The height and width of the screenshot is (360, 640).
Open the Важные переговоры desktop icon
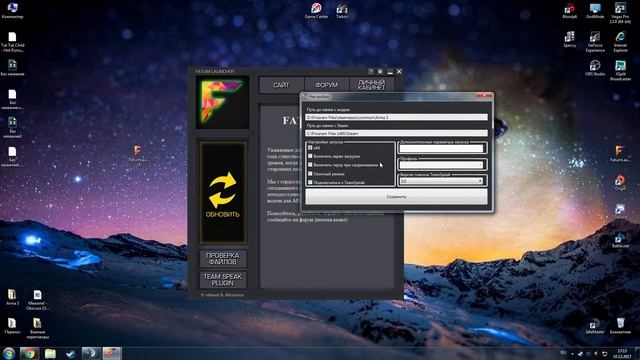[x=38, y=328]
